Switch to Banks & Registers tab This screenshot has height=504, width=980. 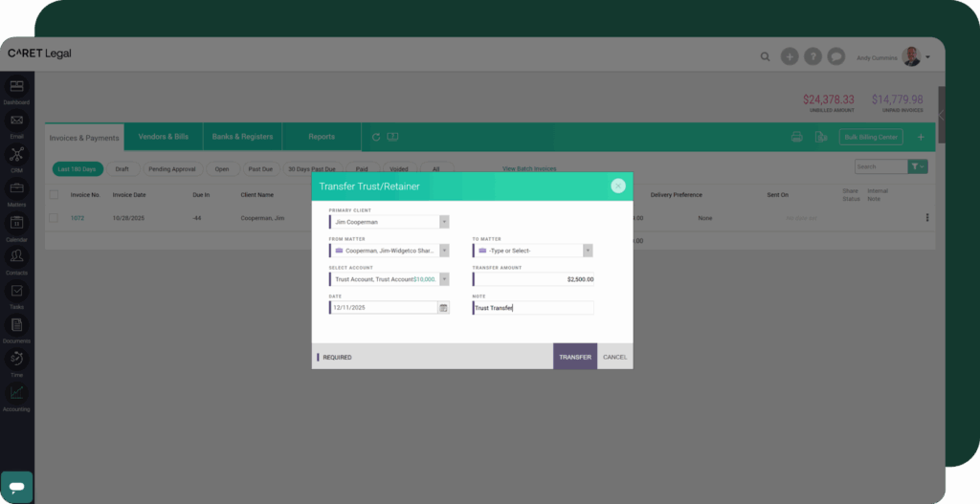click(x=242, y=137)
